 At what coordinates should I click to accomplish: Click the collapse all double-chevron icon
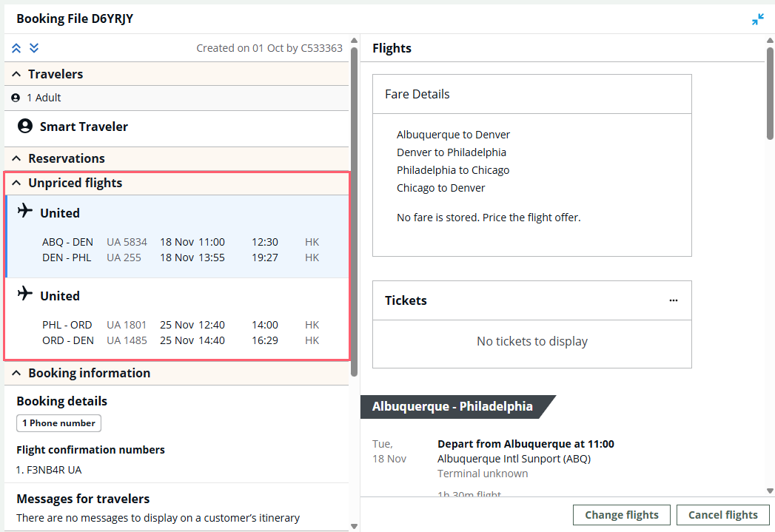tap(16, 48)
